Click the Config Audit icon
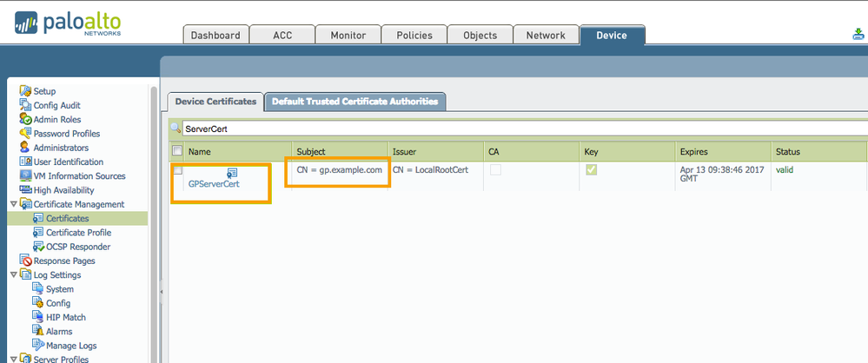Viewport: 868px width, 363px height. pyautogui.click(x=25, y=105)
